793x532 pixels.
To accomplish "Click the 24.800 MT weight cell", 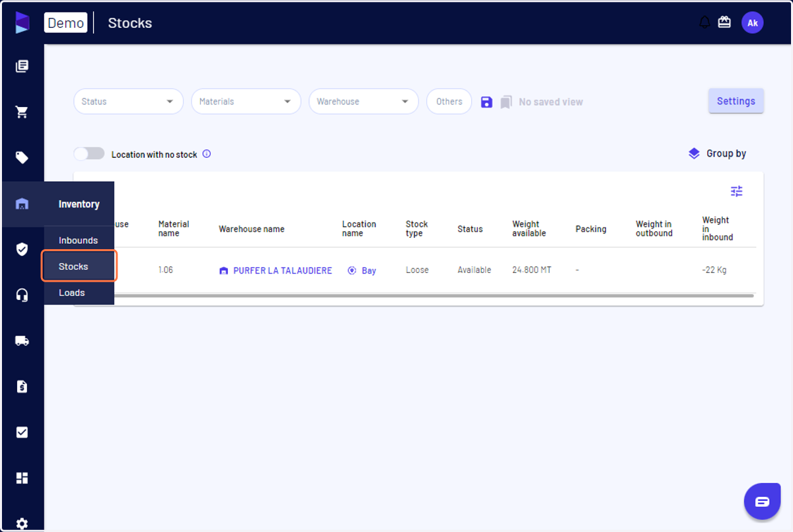I will click(531, 270).
